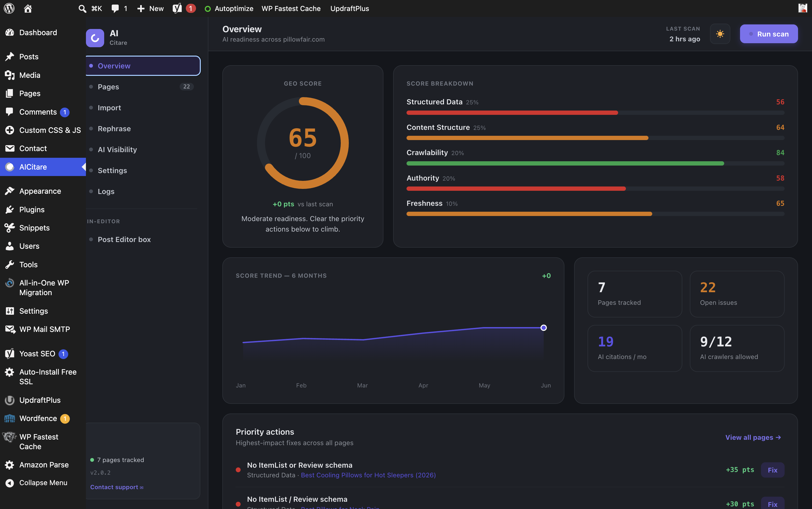Open the user avatar in top-right corner
812x509 pixels.
coord(803,8)
